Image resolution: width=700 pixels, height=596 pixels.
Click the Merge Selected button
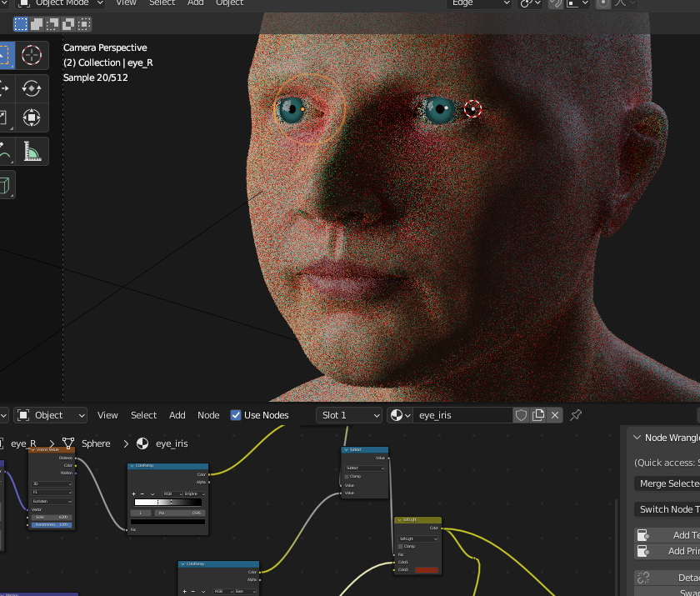coord(667,483)
